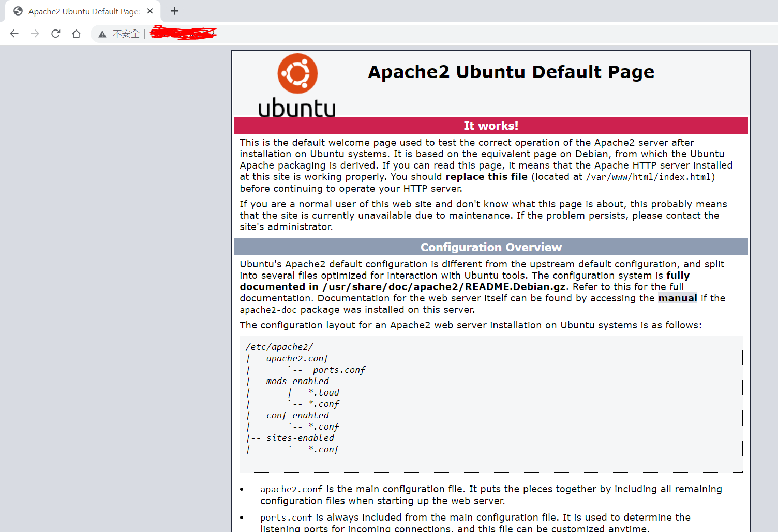
Task: Click apache2.conf in the bullet list
Action: pos(291,490)
